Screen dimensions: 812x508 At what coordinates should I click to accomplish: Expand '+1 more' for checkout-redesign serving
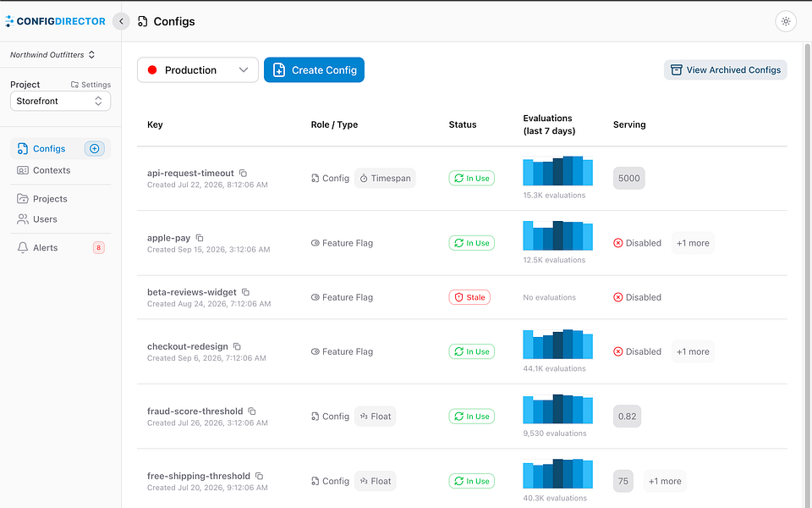coord(693,351)
